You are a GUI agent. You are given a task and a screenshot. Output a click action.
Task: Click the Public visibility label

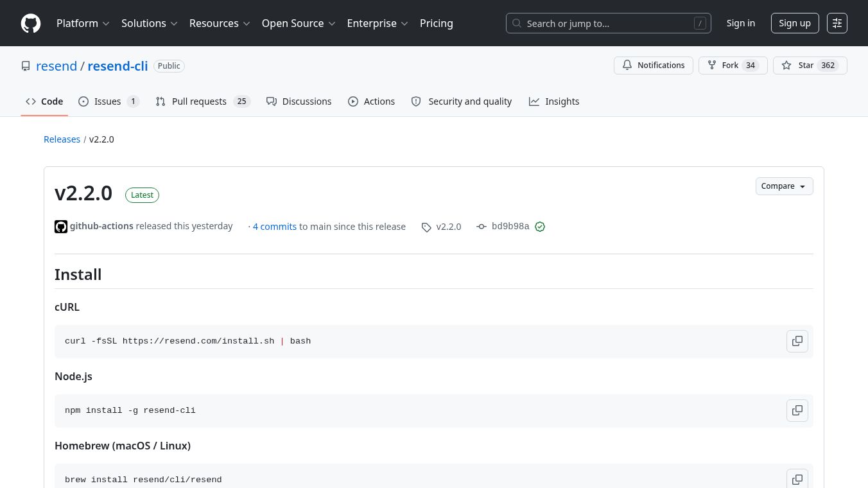click(x=169, y=66)
